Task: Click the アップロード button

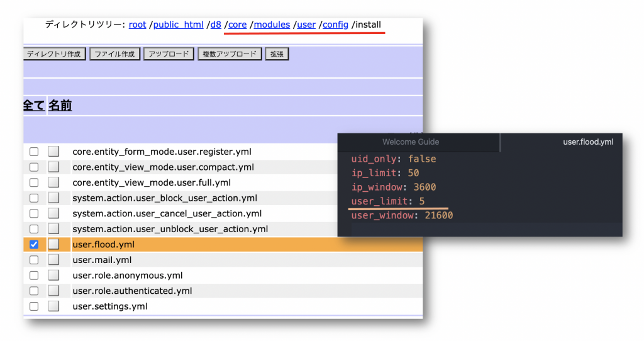Action: click(169, 54)
